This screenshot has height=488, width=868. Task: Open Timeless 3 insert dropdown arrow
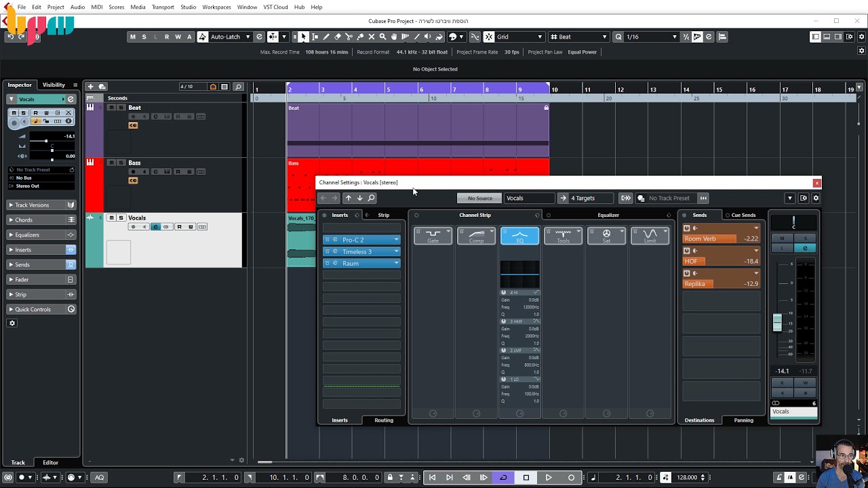tap(397, 251)
